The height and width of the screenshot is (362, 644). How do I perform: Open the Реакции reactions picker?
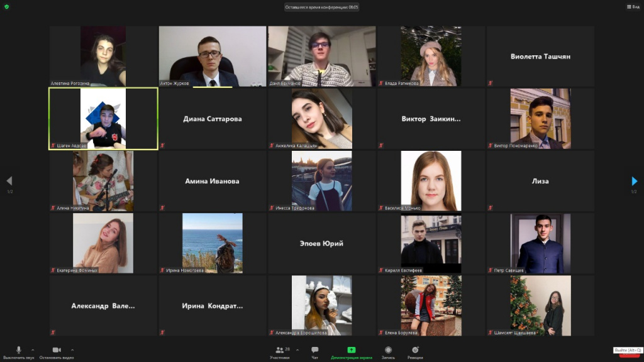pos(415,352)
